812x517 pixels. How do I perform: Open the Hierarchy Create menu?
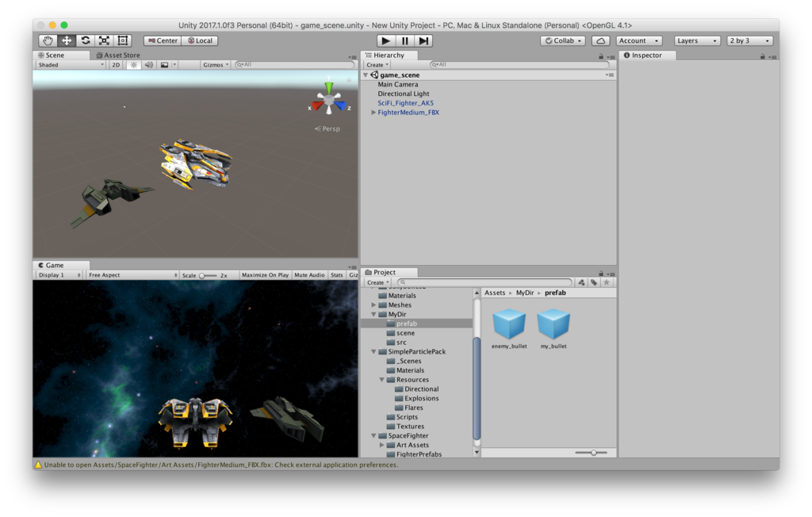click(x=377, y=65)
